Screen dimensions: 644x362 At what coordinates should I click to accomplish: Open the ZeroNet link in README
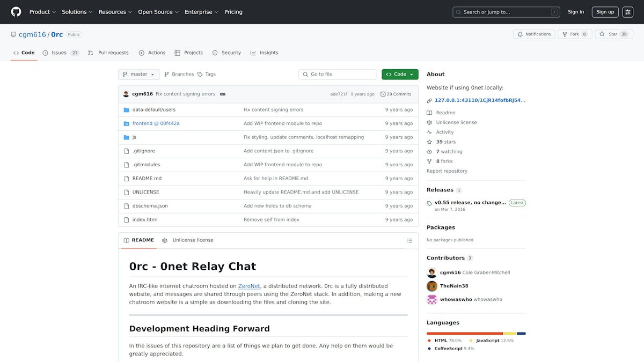[x=249, y=286]
